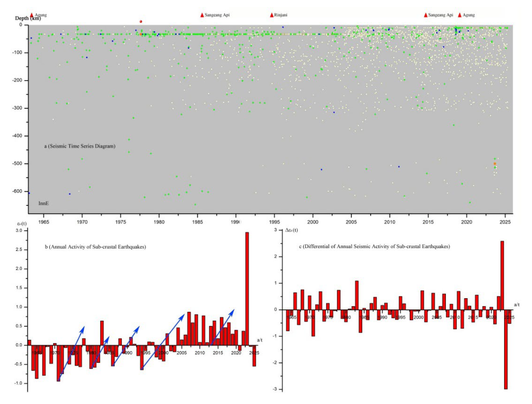Click the Sangeang Api triangle near 2015
The image size is (532, 404).
[x=426, y=15]
